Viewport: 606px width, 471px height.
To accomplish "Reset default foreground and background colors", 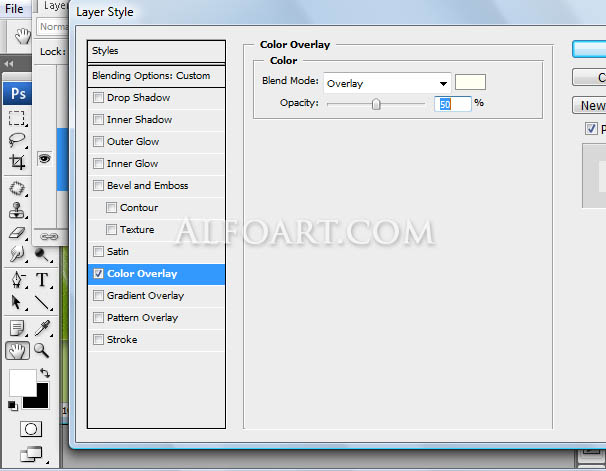I will 13,406.
